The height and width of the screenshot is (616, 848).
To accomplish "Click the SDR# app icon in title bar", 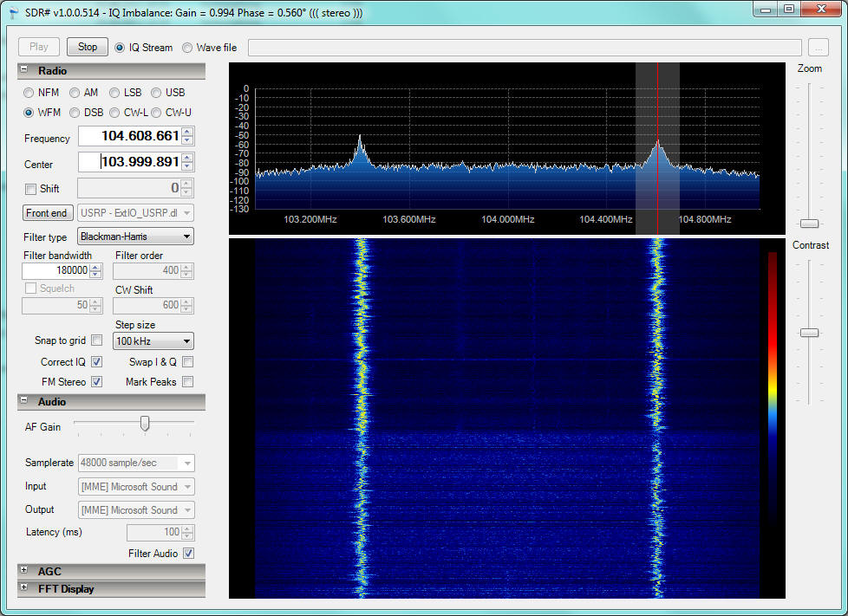I will coord(14,12).
